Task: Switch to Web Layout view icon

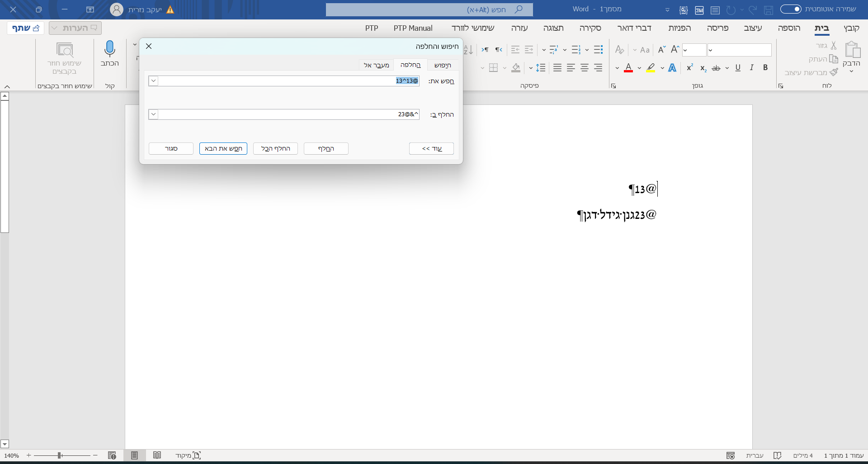Action: (112, 455)
